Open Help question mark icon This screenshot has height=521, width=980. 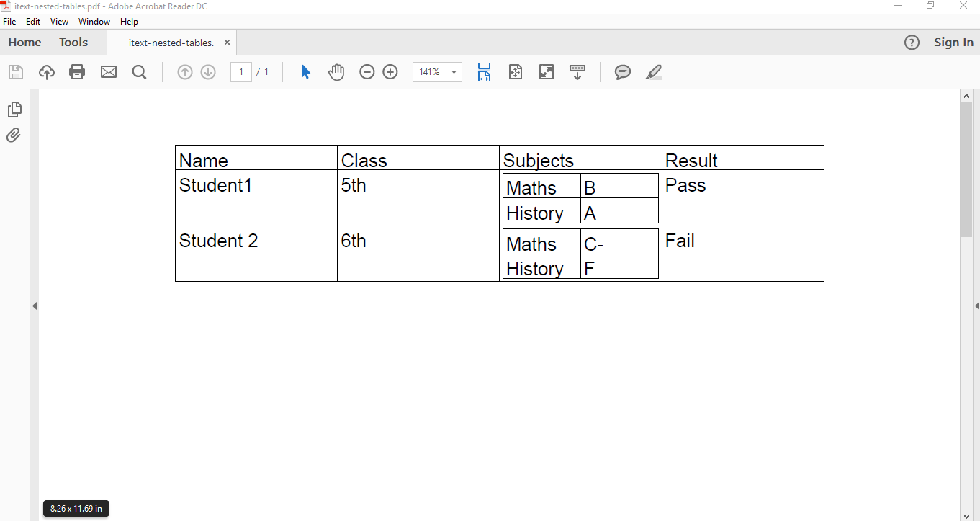[x=912, y=43]
